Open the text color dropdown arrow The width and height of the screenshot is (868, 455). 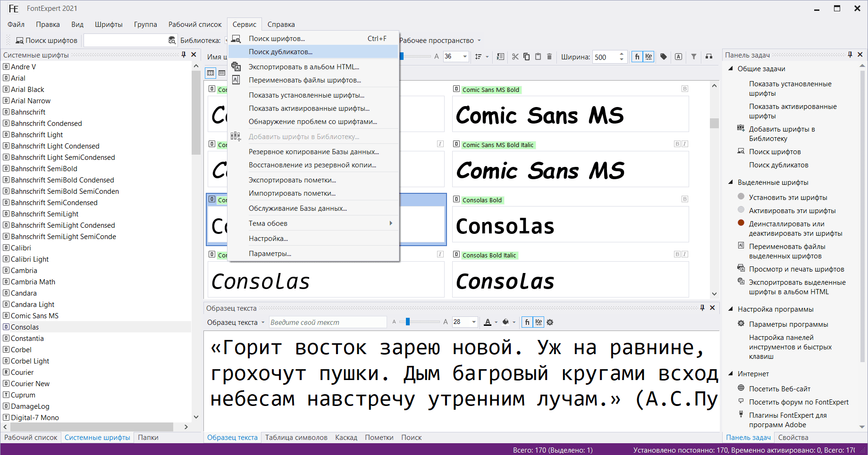pyautogui.click(x=496, y=323)
